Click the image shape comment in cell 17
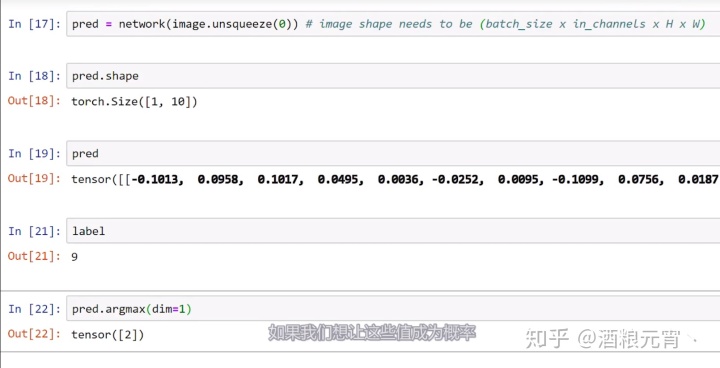Screen dimensions: 720x368 506,24
